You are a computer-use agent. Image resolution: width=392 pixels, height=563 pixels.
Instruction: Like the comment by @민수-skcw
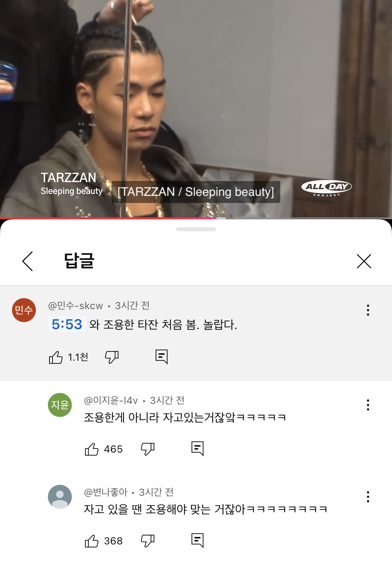click(56, 357)
